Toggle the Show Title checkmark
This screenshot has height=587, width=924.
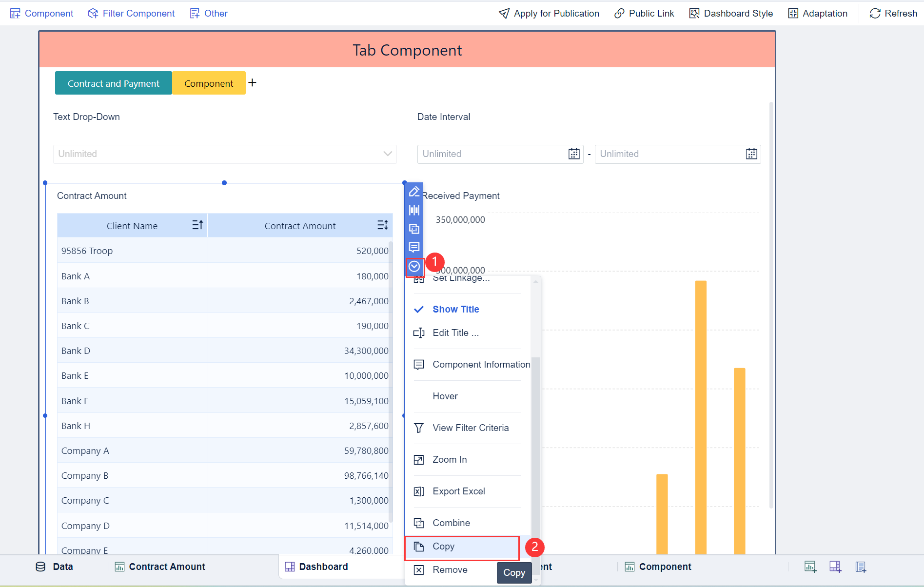click(419, 309)
